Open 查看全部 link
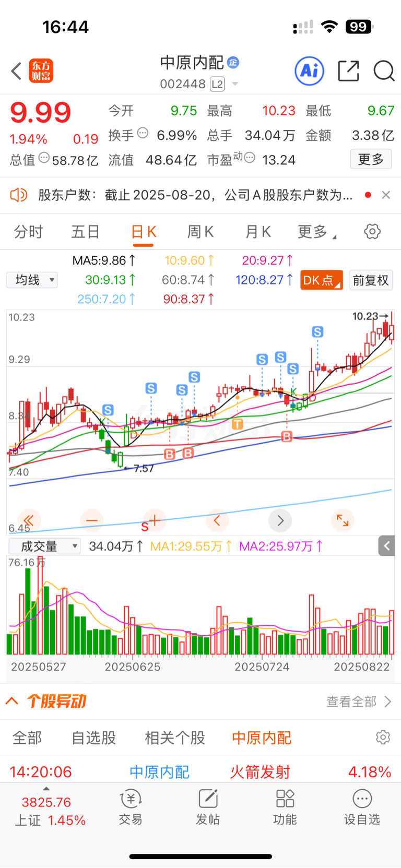Image resolution: width=401 pixels, height=868 pixels. pyautogui.click(x=359, y=701)
